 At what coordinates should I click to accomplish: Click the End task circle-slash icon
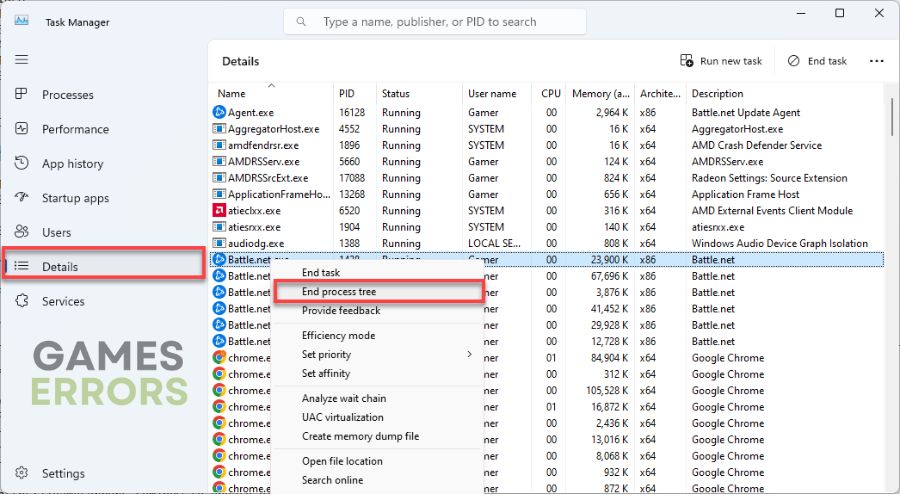[793, 61]
